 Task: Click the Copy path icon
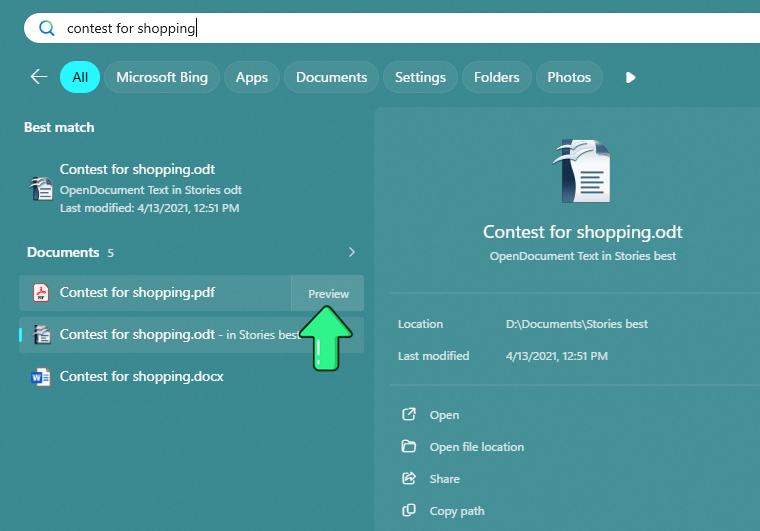(409, 510)
